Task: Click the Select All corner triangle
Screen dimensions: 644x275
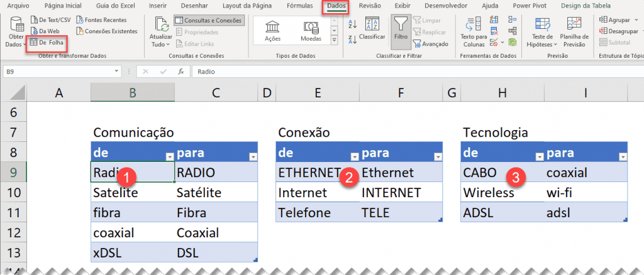Action: (x=17, y=93)
